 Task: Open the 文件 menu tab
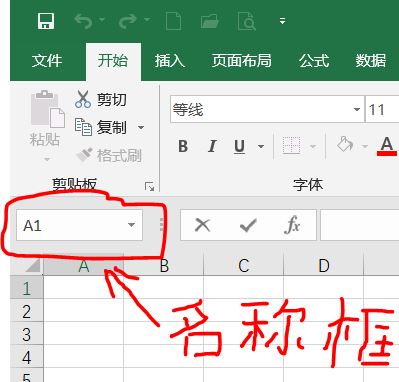pos(47,61)
